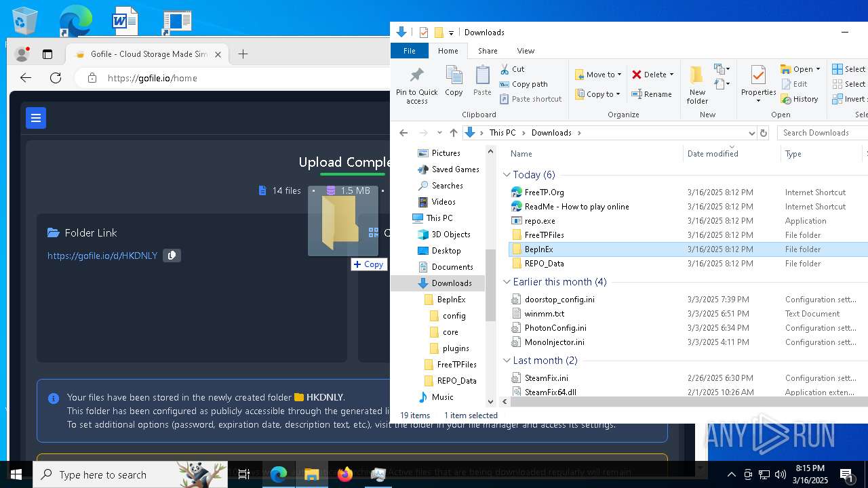Select the doorstop_config.ini file
The height and width of the screenshot is (488, 868).
click(559, 300)
